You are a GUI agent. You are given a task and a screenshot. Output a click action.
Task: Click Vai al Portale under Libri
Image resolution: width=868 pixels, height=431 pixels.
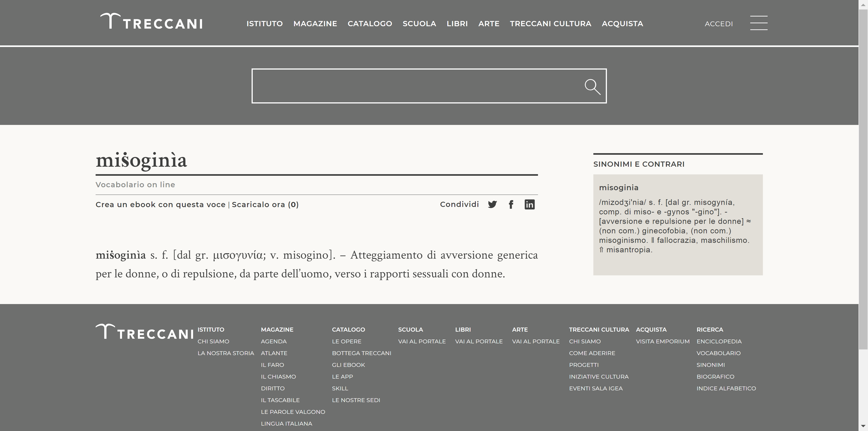(x=479, y=341)
